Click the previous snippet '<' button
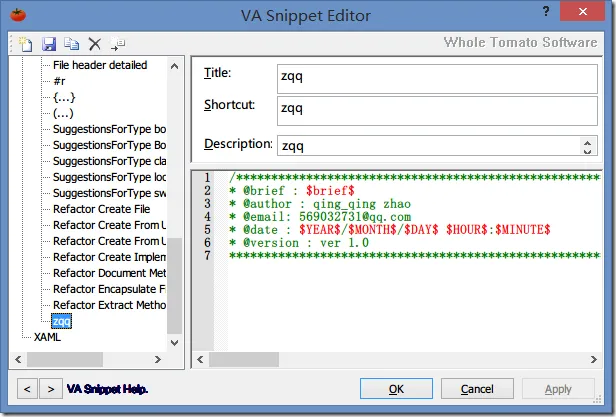616x417 pixels. 26,388
